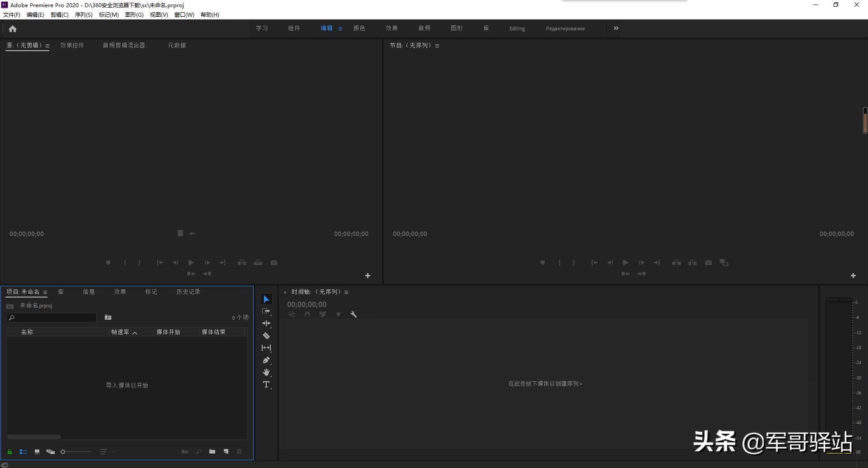This screenshot has width=868, height=468.
Task: Toggle timeline snap magnet icon
Action: coord(307,314)
